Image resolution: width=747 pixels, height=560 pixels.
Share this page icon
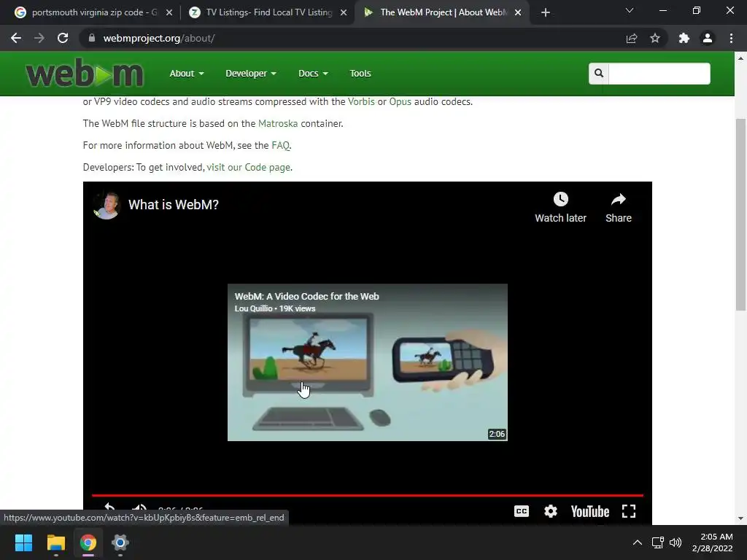point(632,38)
